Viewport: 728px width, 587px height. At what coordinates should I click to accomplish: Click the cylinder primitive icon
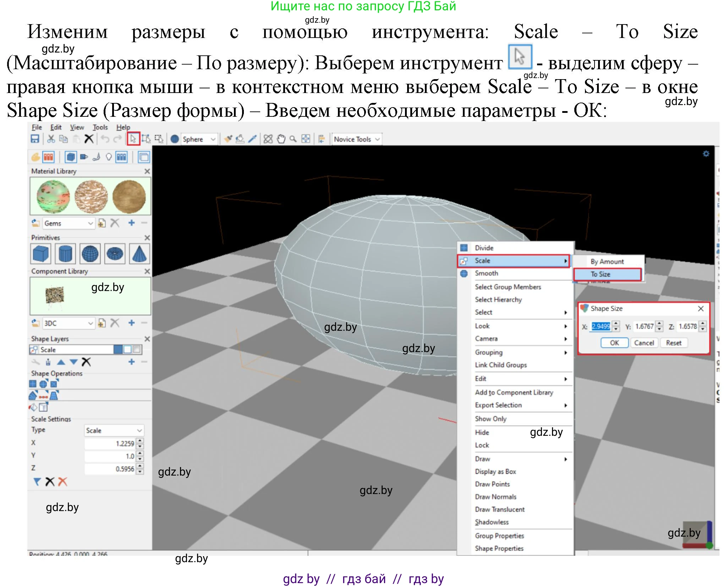(65, 254)
